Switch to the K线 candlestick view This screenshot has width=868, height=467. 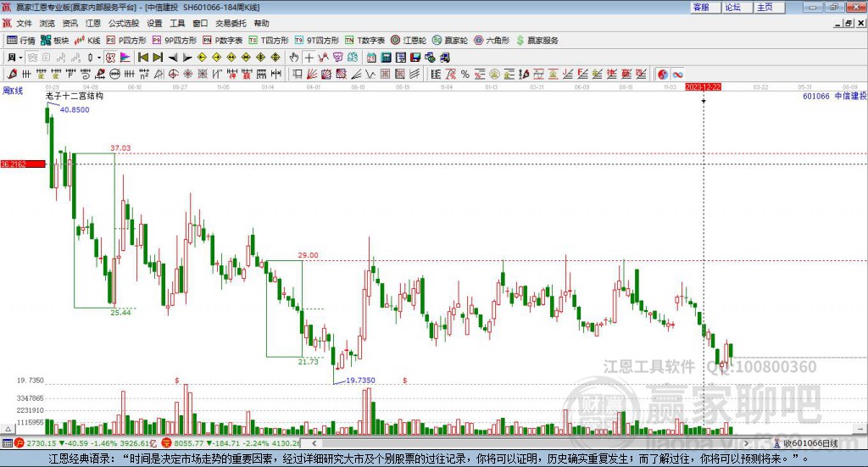point(87,41)
